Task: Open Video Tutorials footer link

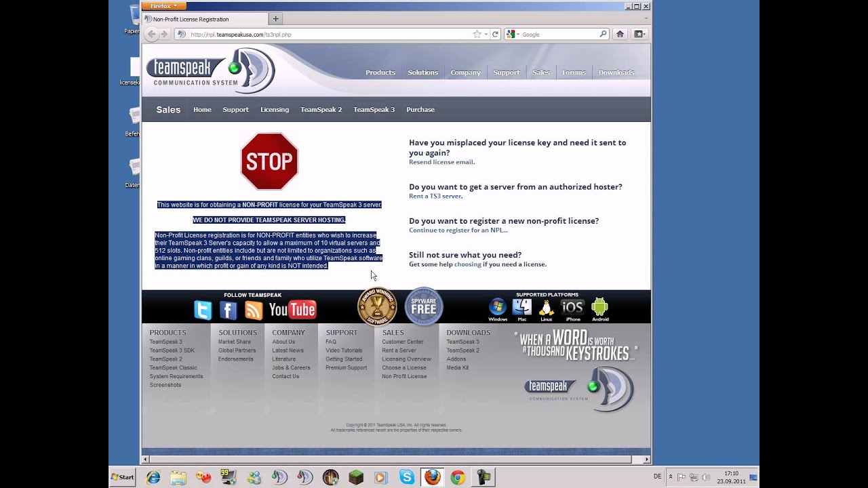Action: point(344,350)
